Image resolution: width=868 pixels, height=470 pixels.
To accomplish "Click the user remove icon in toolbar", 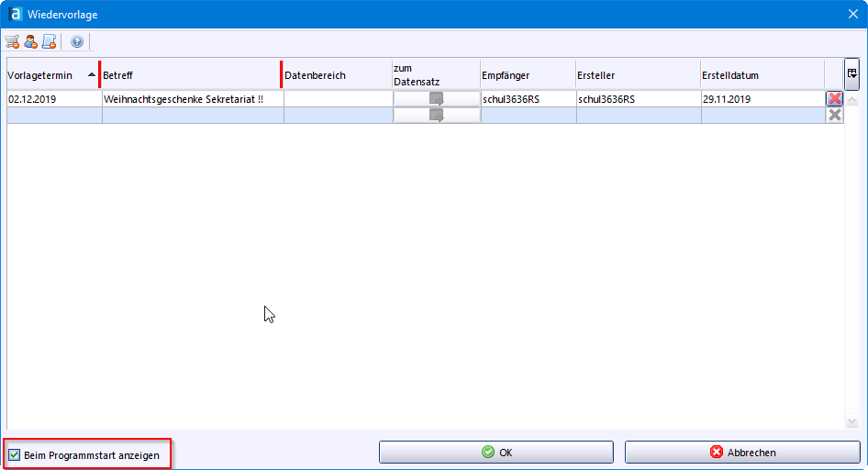I will [x=30, y=41].
